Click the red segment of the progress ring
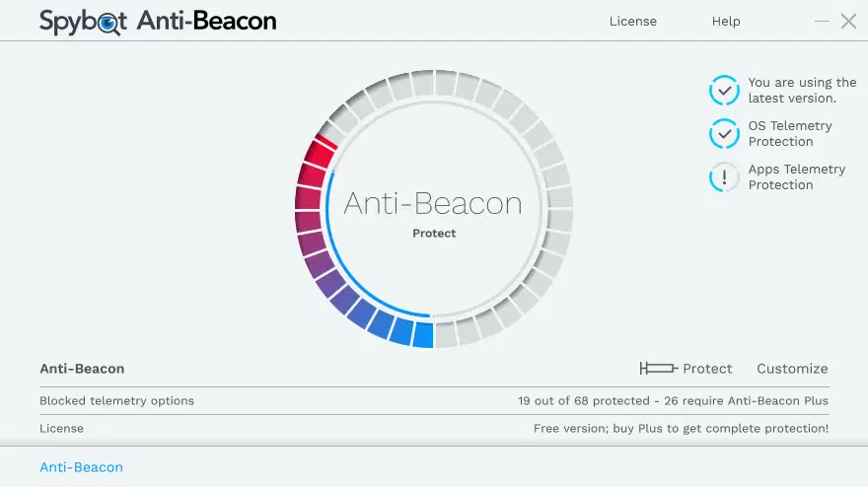 319,154
